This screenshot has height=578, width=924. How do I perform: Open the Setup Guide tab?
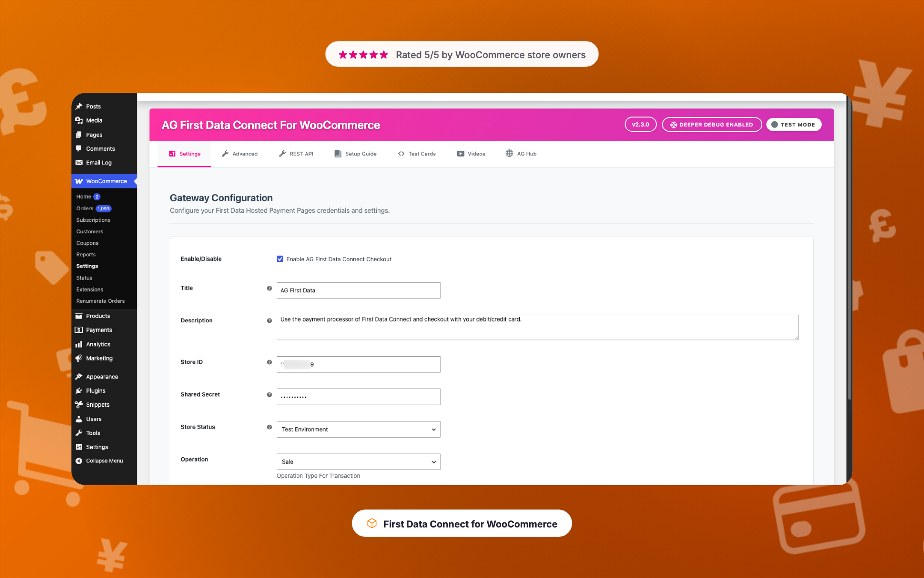pos(355,154)
